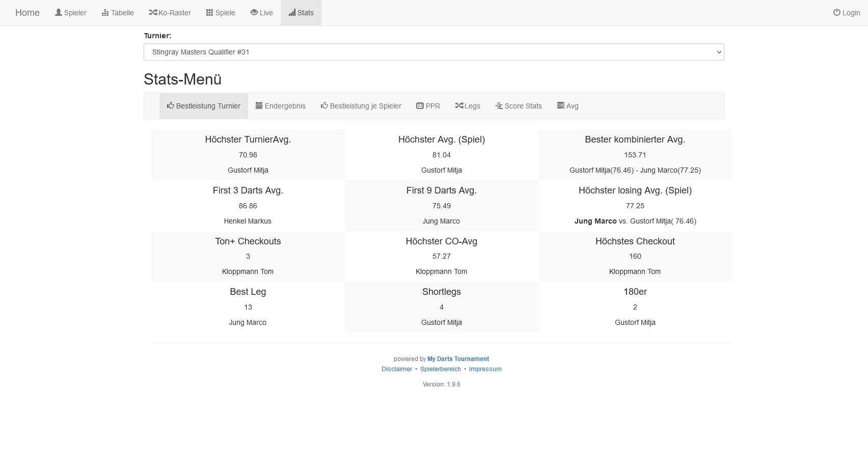The width and height of the screenshot is (868, 472).
Task: Open the Spielerbereich footer link
Action: [x=440, y=369]
